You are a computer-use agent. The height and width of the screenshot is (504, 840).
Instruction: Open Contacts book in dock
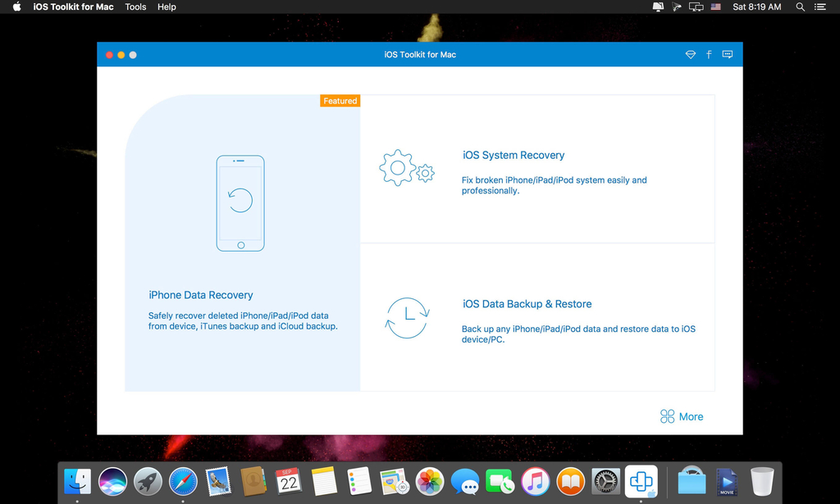pyautogui.click(x=254, y=482)
